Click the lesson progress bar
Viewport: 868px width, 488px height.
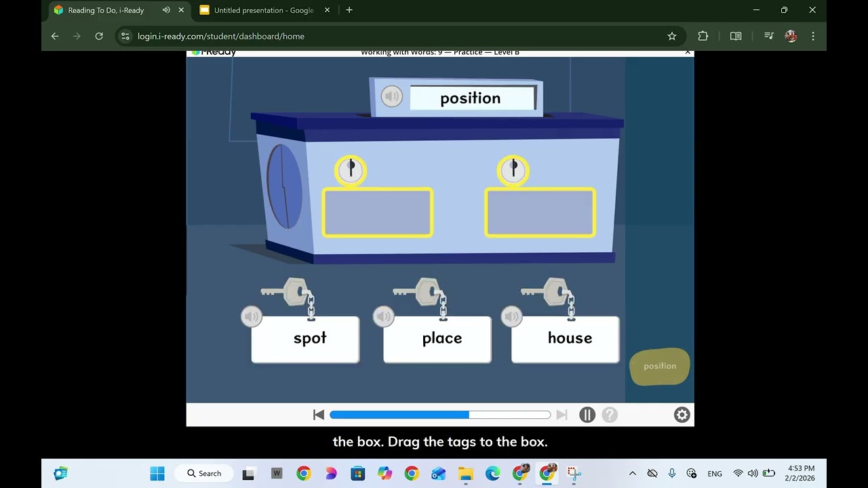[x=440, y=415]
